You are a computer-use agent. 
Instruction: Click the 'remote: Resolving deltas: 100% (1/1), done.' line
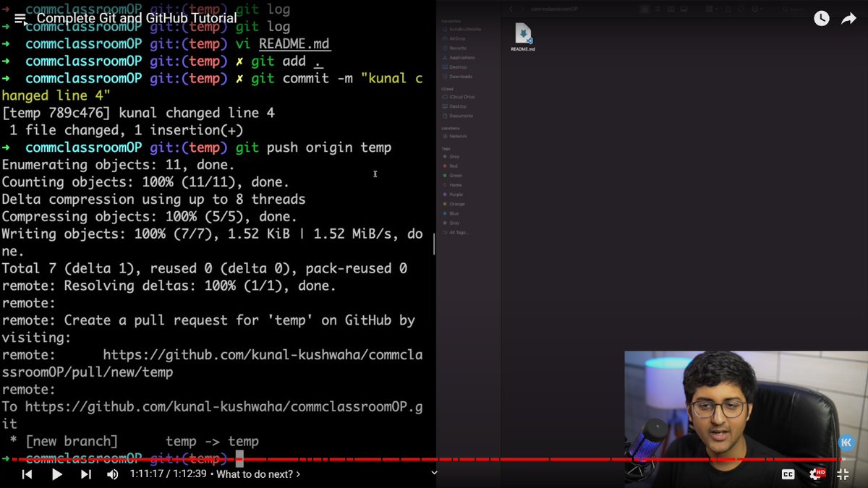[x=169, y=286]
